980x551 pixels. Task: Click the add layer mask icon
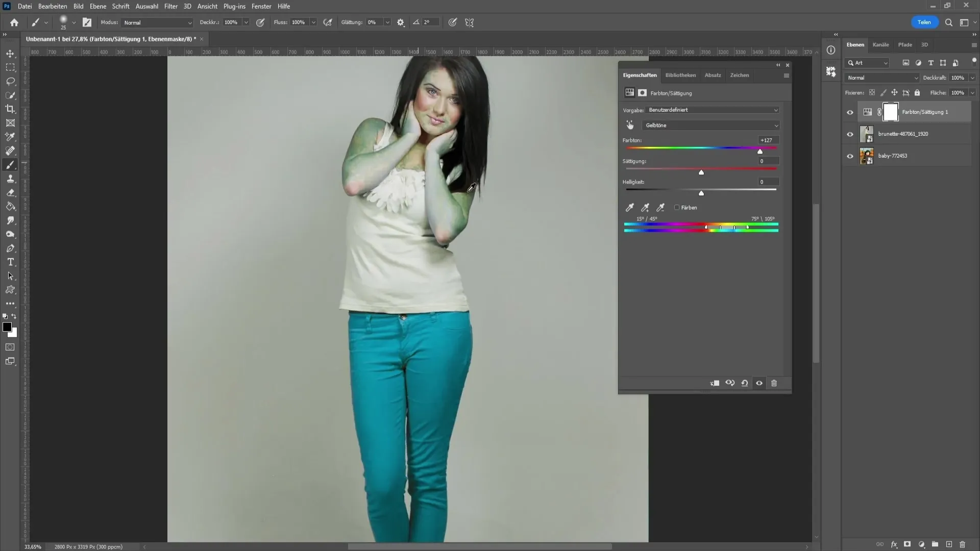(906, 544)
